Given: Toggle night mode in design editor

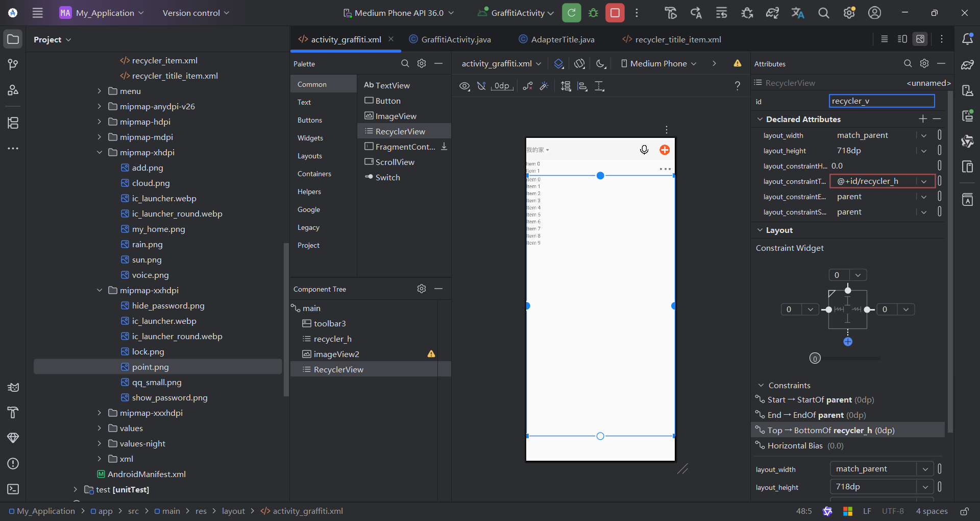Looking at the screenshot, I should pyautogui.click(x=601, y=63).
